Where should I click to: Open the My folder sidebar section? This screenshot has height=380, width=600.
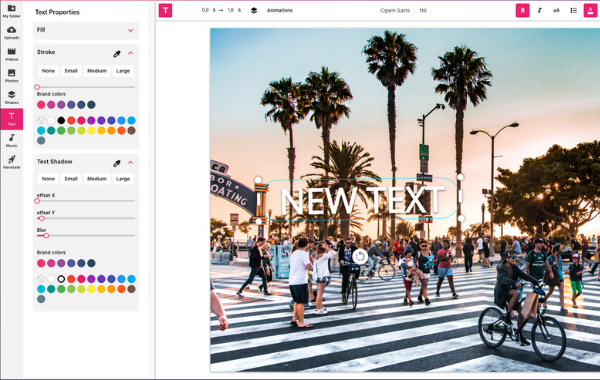[11, 11]
